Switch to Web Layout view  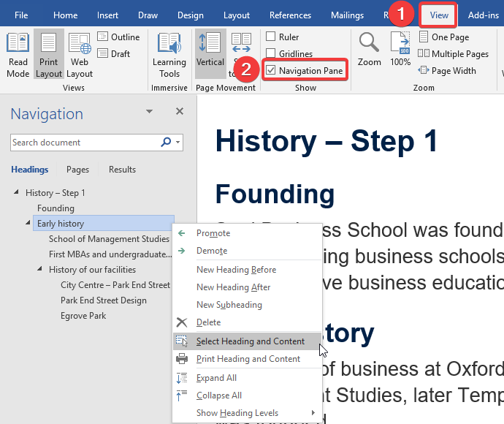coord(80,54)
